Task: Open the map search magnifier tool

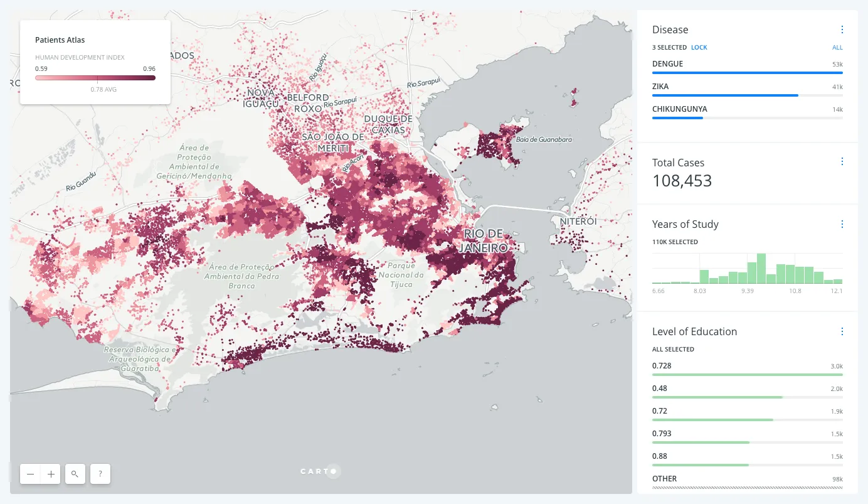Action: [x=75, y=474]
